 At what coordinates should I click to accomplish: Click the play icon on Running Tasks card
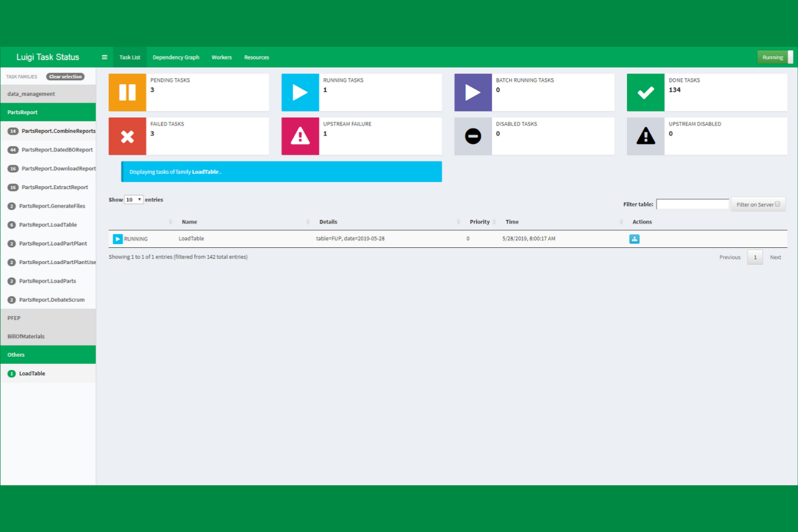click(x=300, y=92)
